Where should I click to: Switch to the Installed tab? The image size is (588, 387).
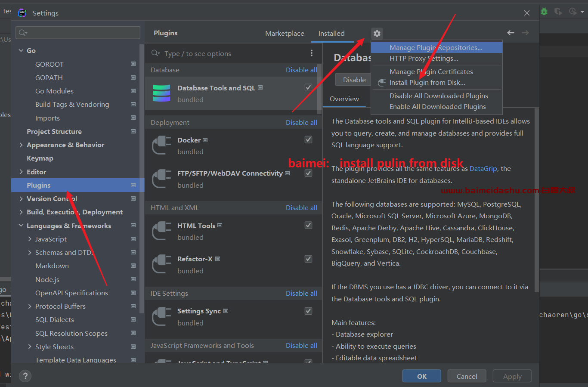tap(331, 33)
